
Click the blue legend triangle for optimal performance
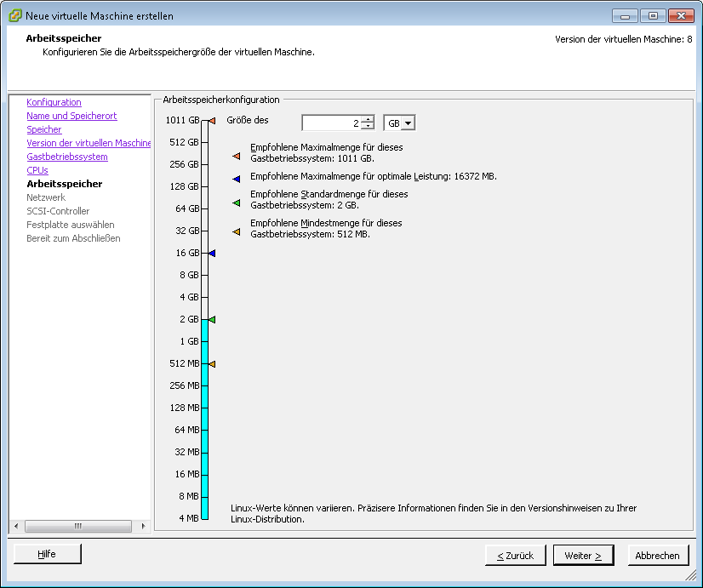click(237, 178)
